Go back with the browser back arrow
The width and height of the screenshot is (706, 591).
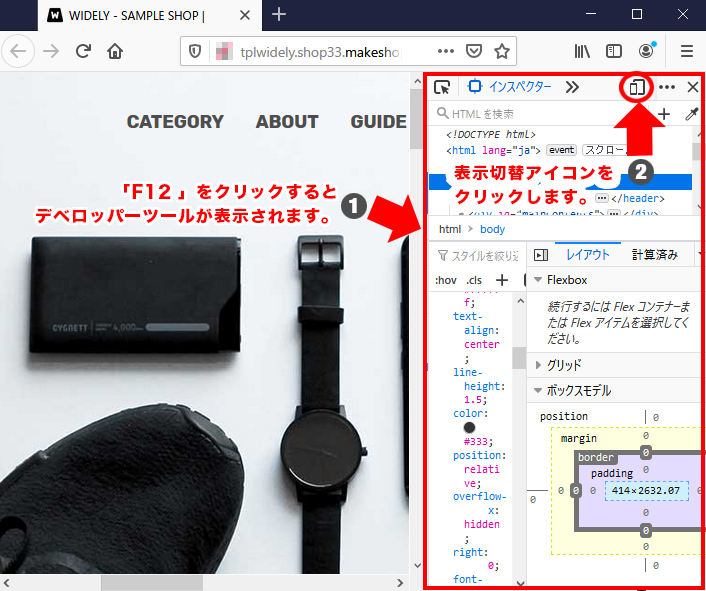pos(18,51)
